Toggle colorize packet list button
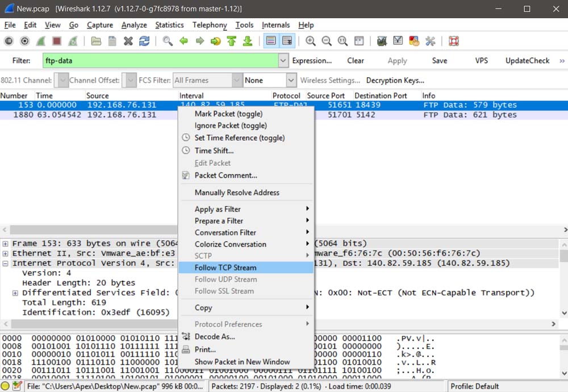The height and width of the screenshot is (392, 568). [x=271, y=41]
